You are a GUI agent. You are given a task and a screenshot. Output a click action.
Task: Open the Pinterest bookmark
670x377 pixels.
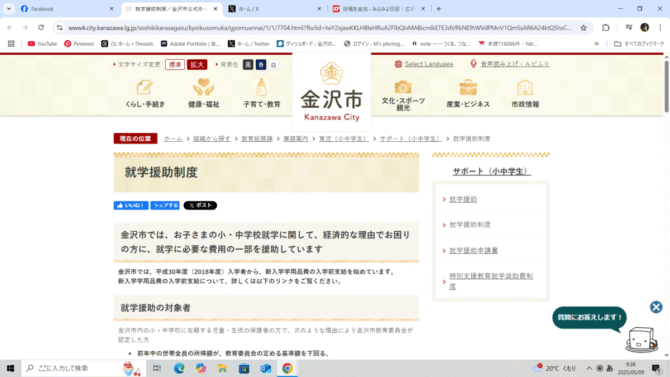pos(79,44)
